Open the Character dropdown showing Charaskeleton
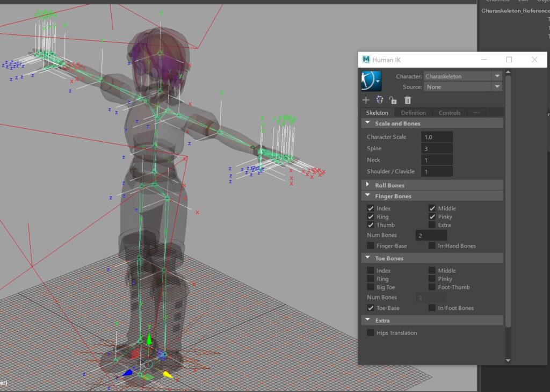The width and height of the screenshot is (550, 392). 462,76
